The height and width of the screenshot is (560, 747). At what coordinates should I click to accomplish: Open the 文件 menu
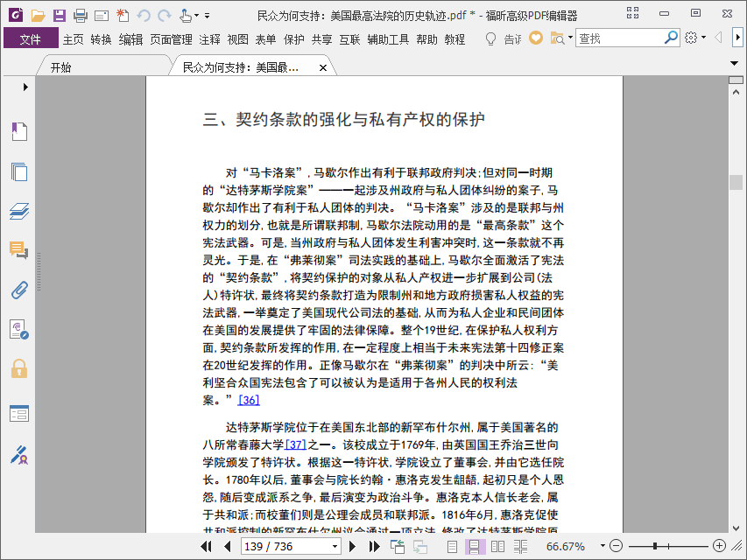pos(31,38)
